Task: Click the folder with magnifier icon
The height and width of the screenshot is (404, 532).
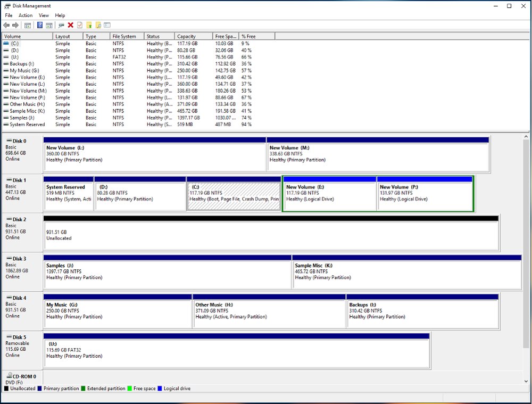Action: (x=98, y=25)
